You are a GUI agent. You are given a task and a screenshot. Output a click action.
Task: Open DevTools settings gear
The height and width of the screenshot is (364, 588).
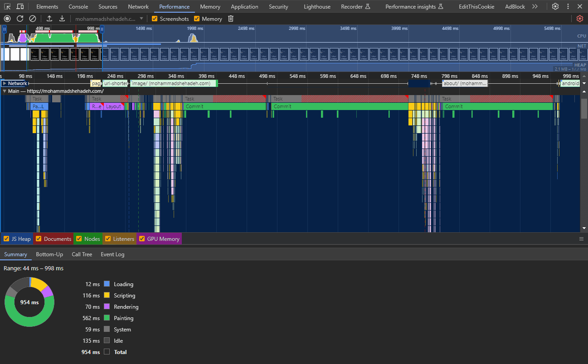tap(555, 7)
